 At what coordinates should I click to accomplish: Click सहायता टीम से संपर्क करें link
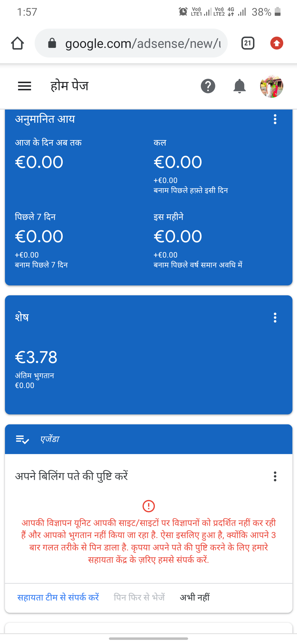click(x=58, y=597)
